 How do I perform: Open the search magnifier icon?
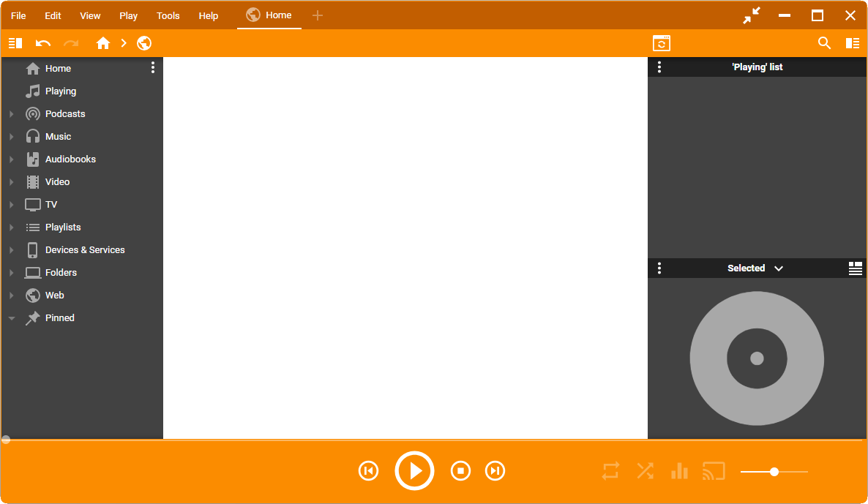click(824, 43)
